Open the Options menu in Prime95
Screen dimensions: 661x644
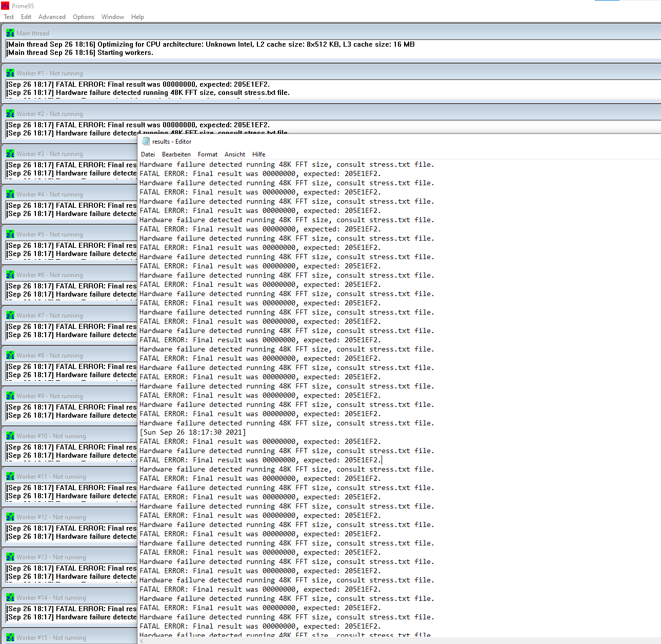tap(84, 17)
